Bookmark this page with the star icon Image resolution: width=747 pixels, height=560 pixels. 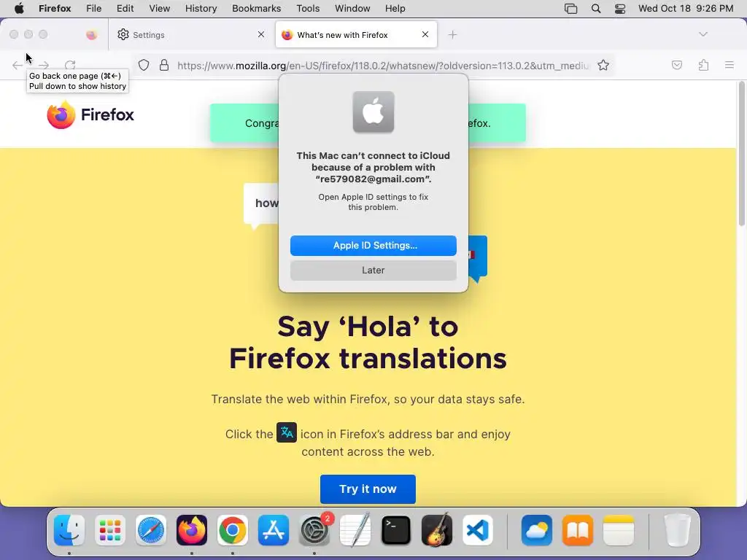point(603,65)
